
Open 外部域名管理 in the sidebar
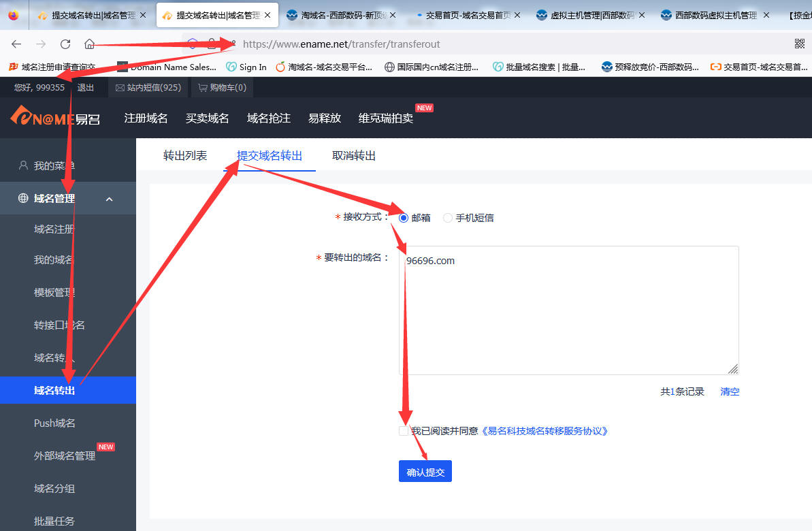(x=64, y=455)
